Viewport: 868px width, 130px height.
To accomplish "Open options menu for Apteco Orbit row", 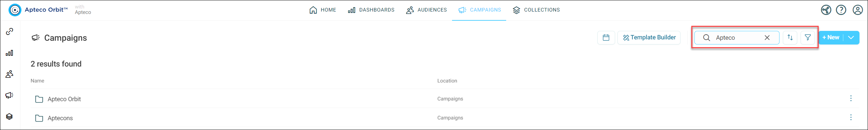I will pos(851,98).
